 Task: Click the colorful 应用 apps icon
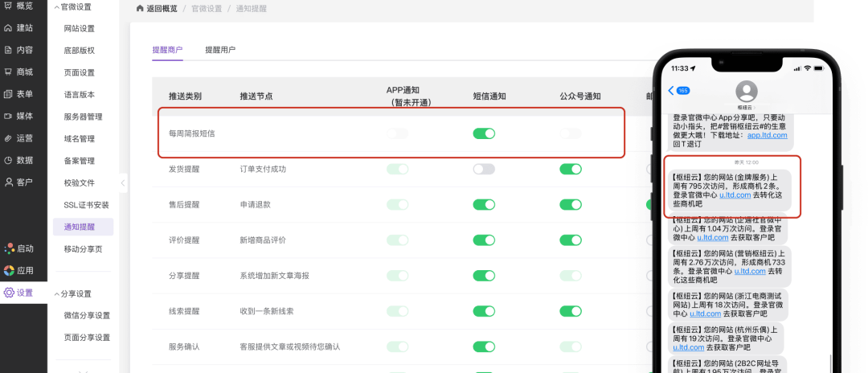click(9, 270)
